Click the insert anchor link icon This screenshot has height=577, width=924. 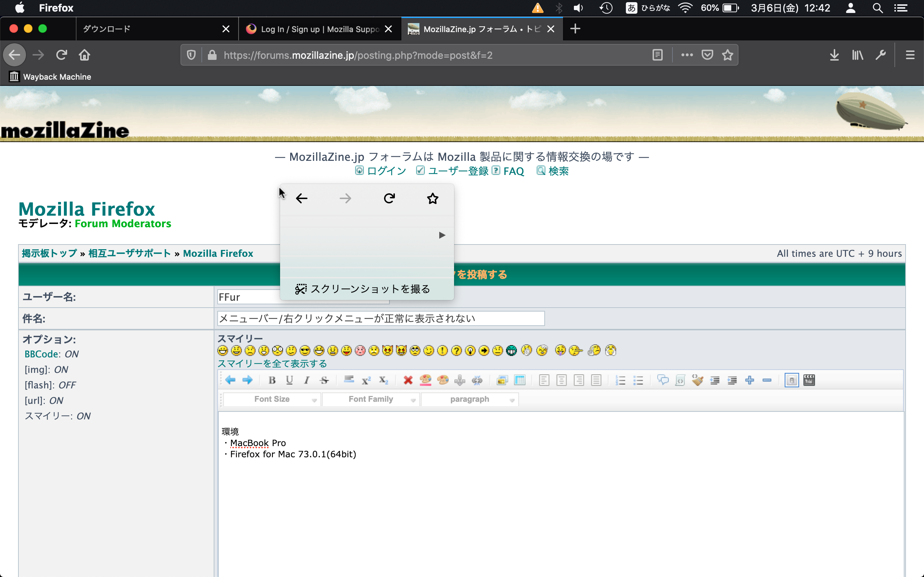460,380
